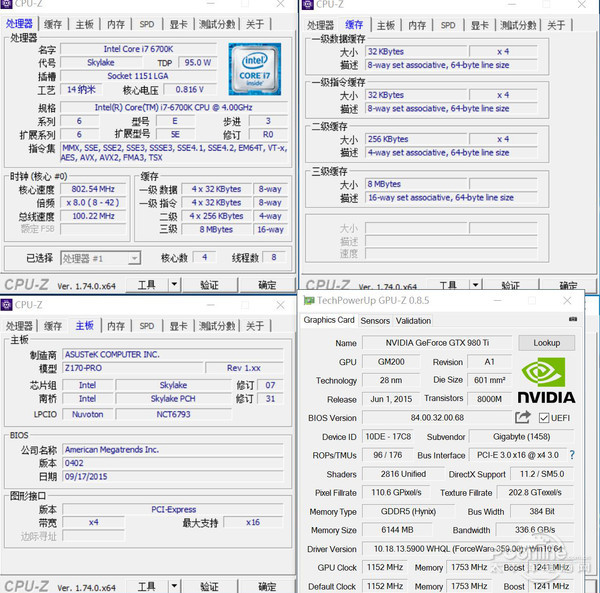
Task: Select SPD tab in the cache window
Action: (448, 25)
